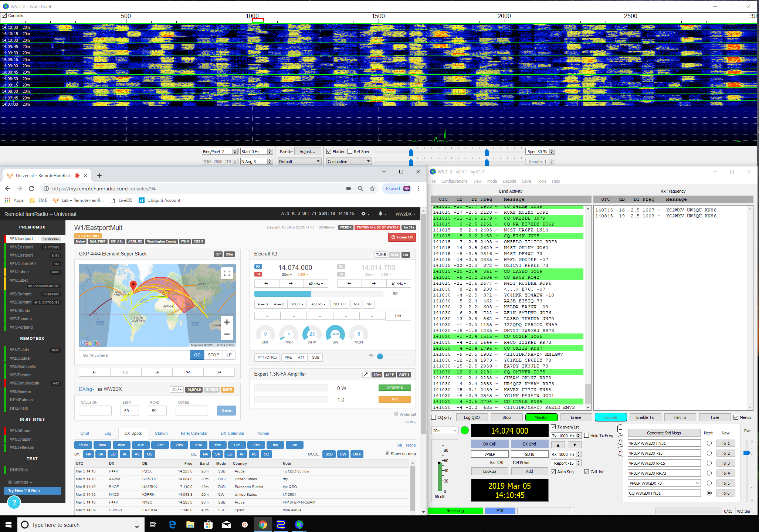Open AGC-S dropdown
Viewport: 759px width, 532px height.
[318, 304]
